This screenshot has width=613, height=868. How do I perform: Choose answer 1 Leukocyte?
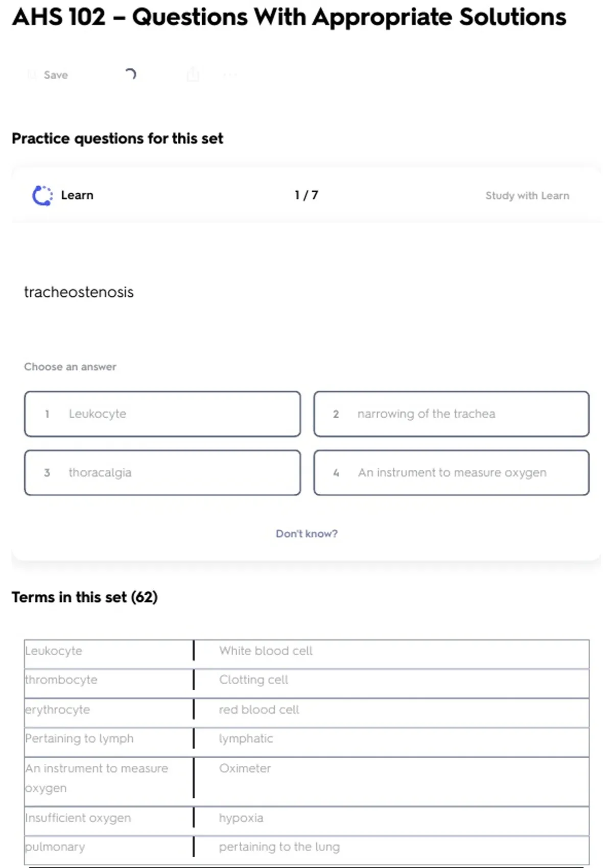coord(162,414)
